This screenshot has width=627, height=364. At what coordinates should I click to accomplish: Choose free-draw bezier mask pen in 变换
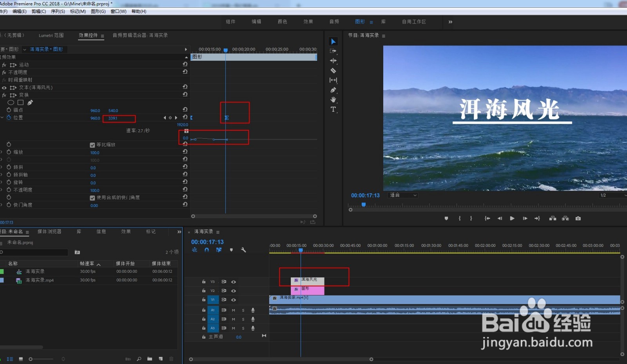(x=30, y=103)
